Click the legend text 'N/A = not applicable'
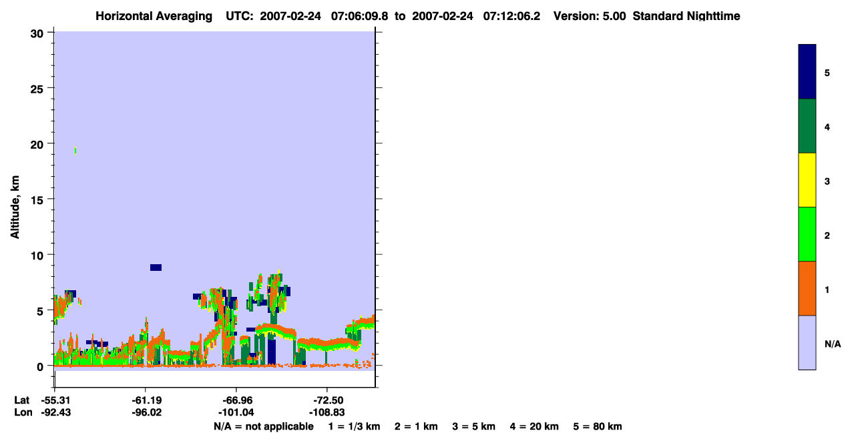 [x=263, y=427]
